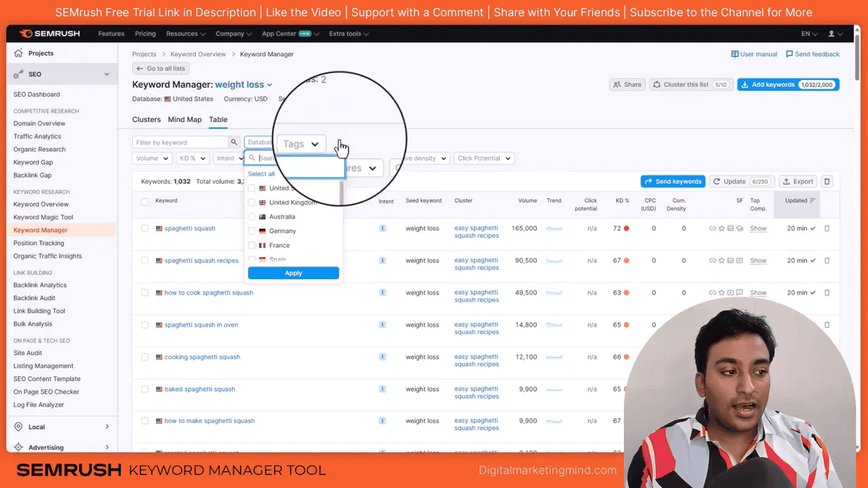This screenshot has width=868, height=488.
Task: Open the App Center menu
Action: 285,33
